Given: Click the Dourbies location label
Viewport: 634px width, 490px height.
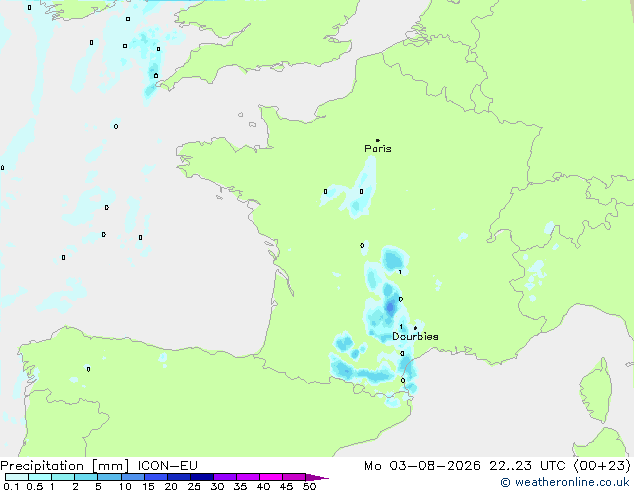Looking at the screenshot, I should (415, 336).
